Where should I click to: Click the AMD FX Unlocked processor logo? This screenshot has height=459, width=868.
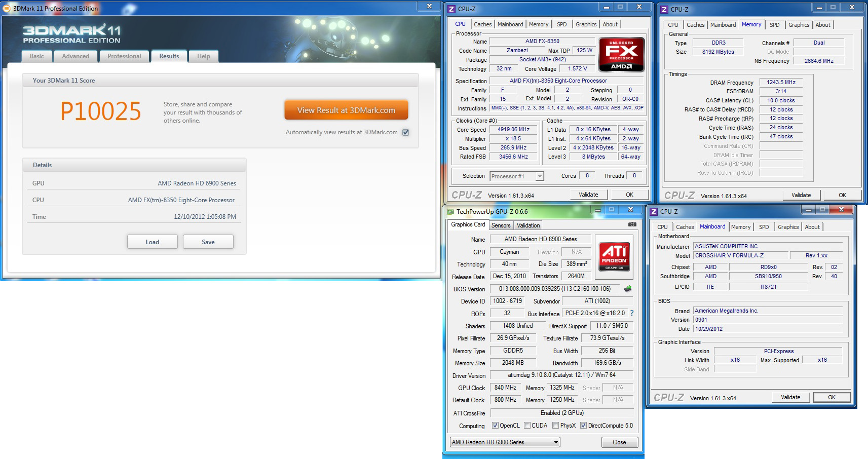click(621, 54)
